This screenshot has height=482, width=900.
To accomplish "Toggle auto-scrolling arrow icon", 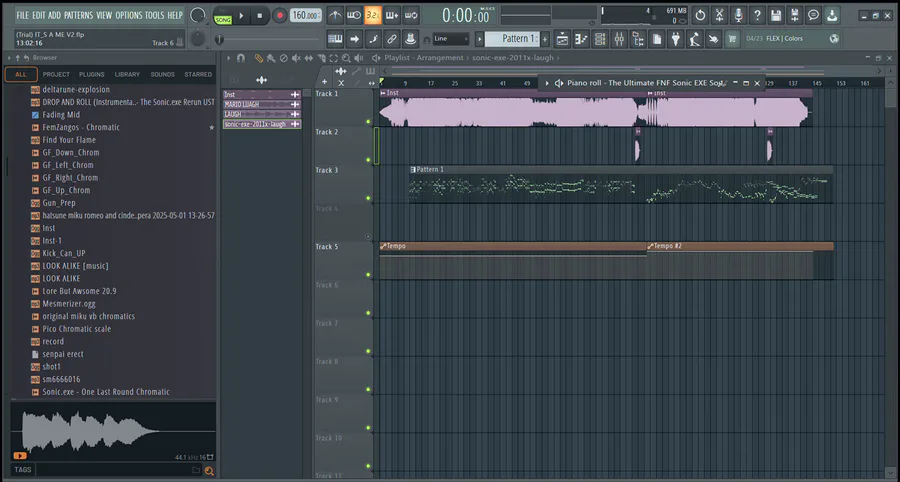I will tap(354, 39).
